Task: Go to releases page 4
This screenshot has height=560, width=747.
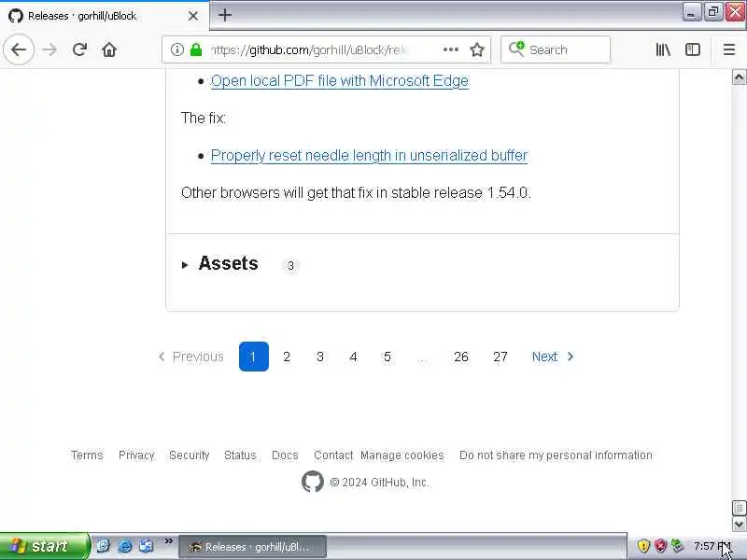Action: pos(353,357)
